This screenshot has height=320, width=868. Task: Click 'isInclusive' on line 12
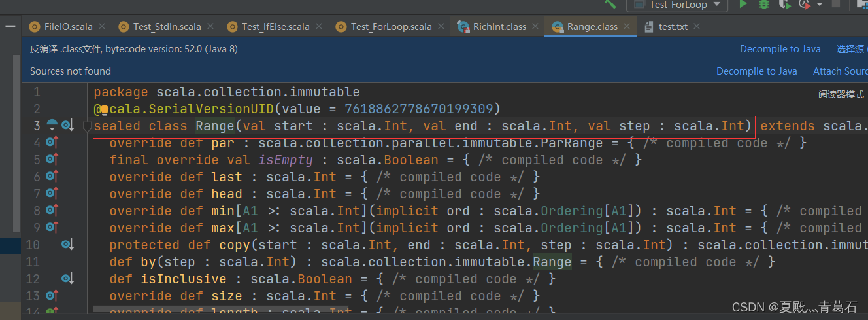click(x=184, y=279)
